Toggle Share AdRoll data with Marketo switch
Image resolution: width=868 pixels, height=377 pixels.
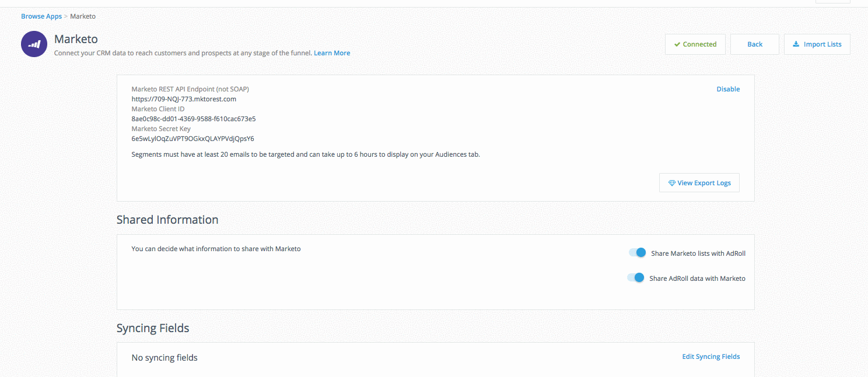(636, 278)
